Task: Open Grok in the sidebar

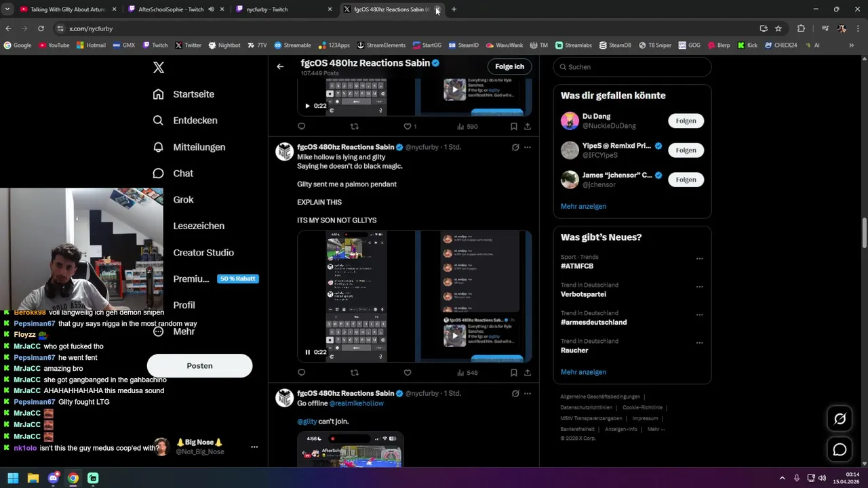Action: (x=183, y=199)
